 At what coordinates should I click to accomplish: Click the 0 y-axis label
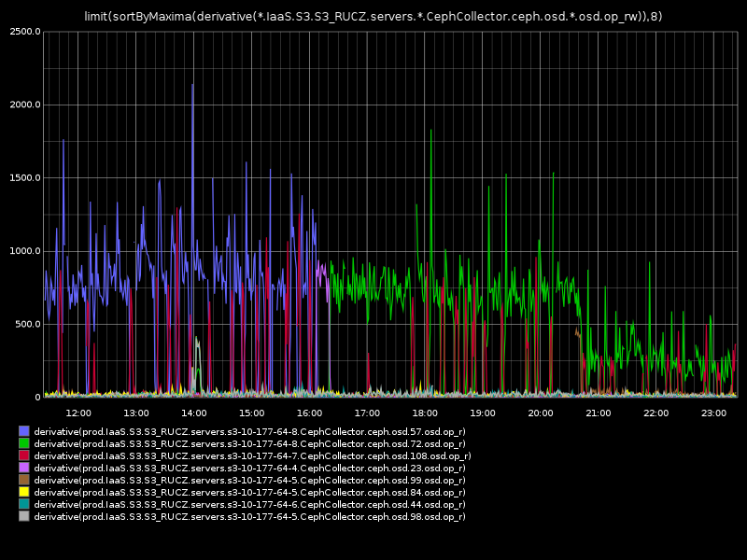[x=37, y=398]
